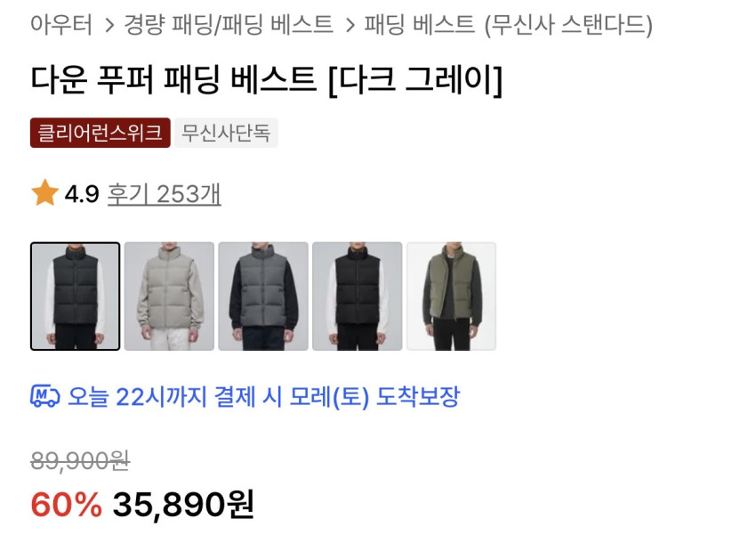Select the light beige vest thumbnail
Viewport: 756px width, 535px height.
[169, 296]
